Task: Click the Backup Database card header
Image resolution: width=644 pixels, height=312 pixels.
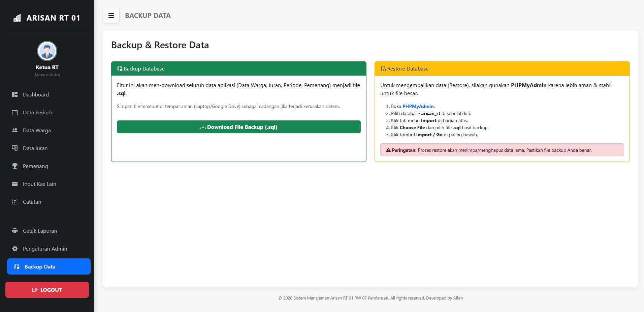Action: pyautogui.click(x=238, y=68)
